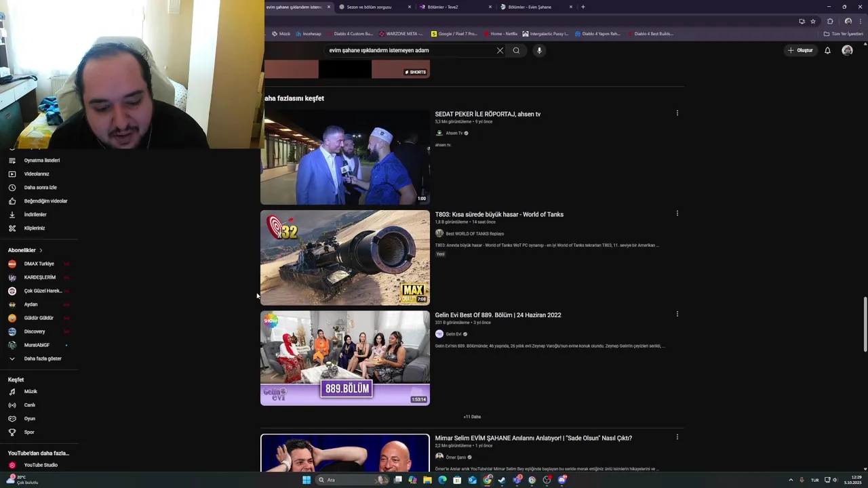Open a new browser tab
868x488 pixels.
pos(583,7)
